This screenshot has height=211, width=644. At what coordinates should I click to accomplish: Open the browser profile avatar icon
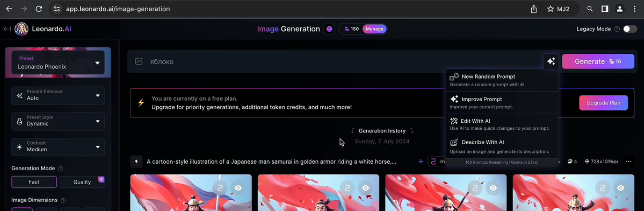tap(619, 9)
